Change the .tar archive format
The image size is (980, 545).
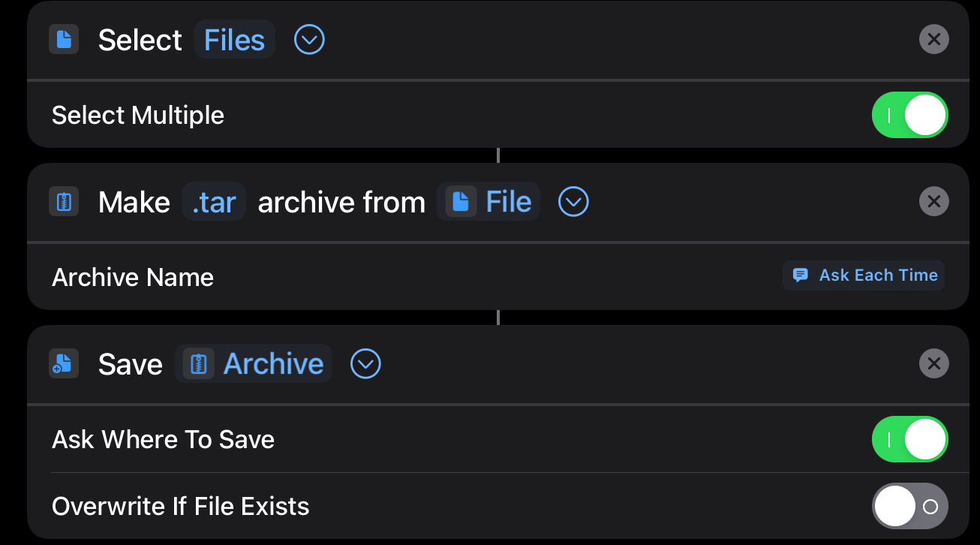[x=214, y=202]
